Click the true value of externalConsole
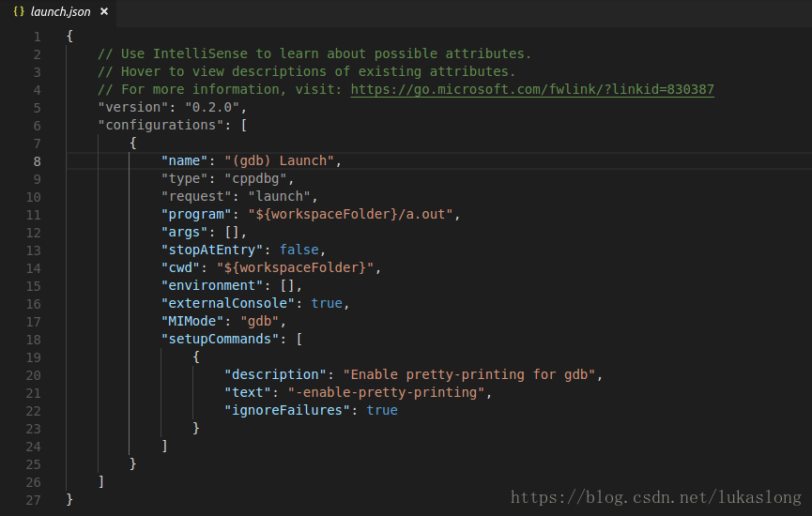 (327, 303)
